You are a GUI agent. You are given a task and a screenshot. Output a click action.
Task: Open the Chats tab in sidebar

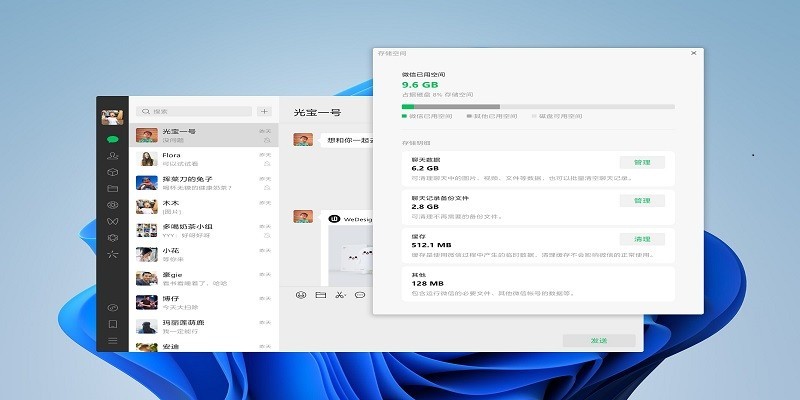point(113,139)
